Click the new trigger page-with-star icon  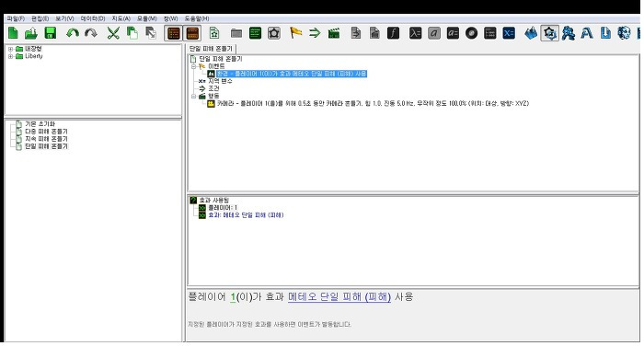(x=214, y=33)
